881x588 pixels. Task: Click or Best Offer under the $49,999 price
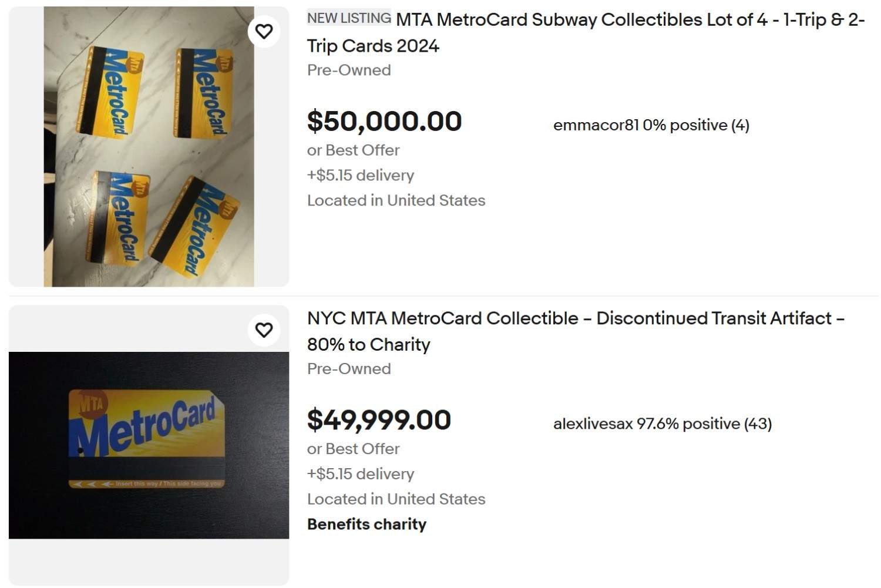352,449
